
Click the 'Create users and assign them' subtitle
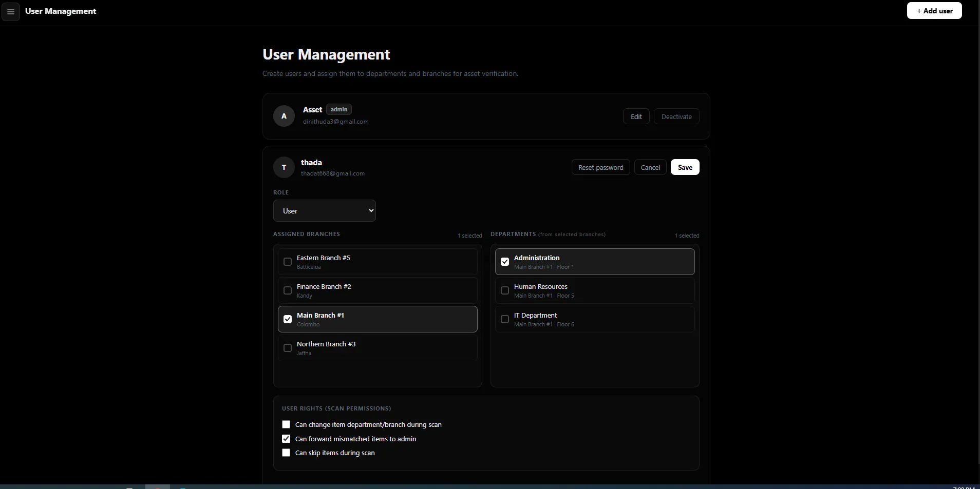(x=390, y=73)
